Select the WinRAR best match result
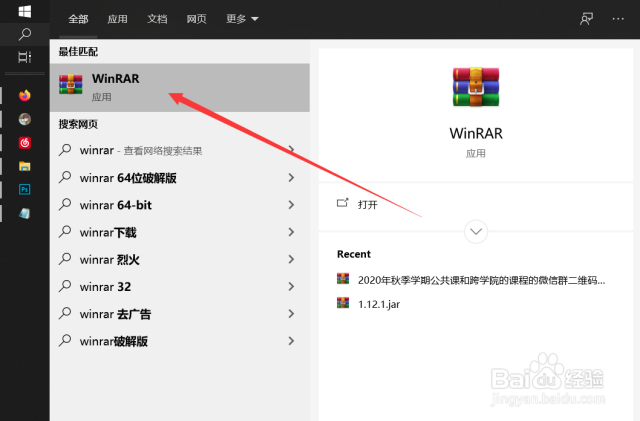The image size is (640, 421). point(180,87)
